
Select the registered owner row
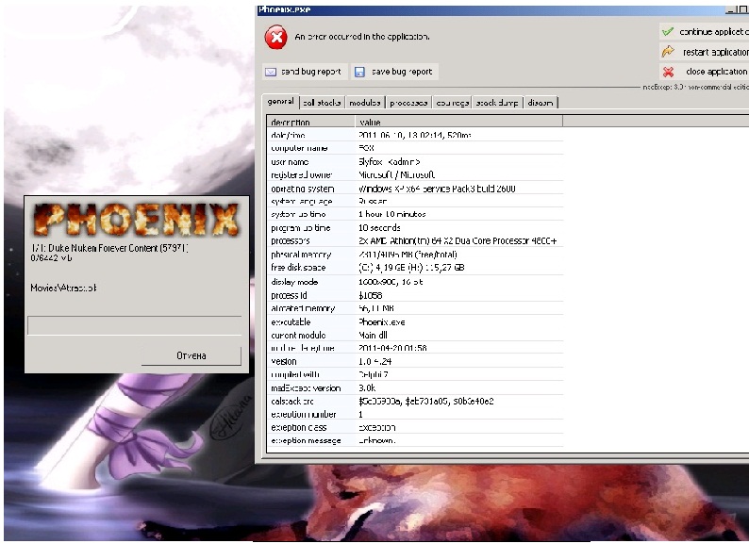pos(415,174)
